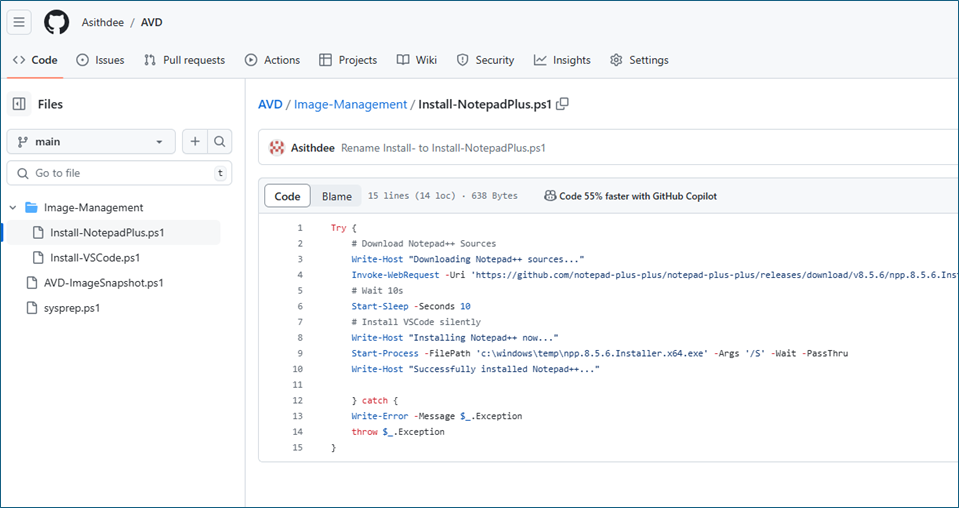Click the GitHub logo
Viewport: 959px width, 508px height.
pyautogui.click(x=56, y=23)
